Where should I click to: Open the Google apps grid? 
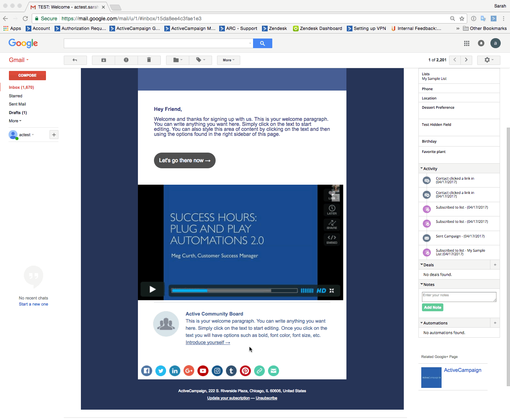[467, 43]
